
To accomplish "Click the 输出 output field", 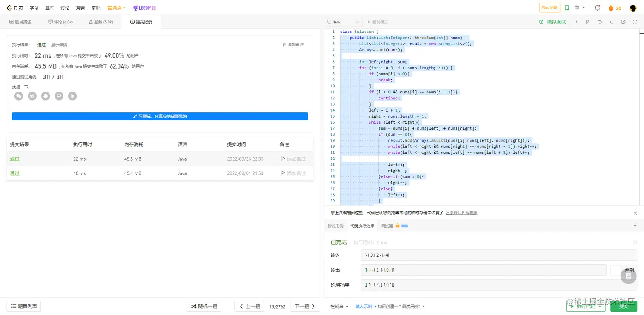I will point(483,270).
